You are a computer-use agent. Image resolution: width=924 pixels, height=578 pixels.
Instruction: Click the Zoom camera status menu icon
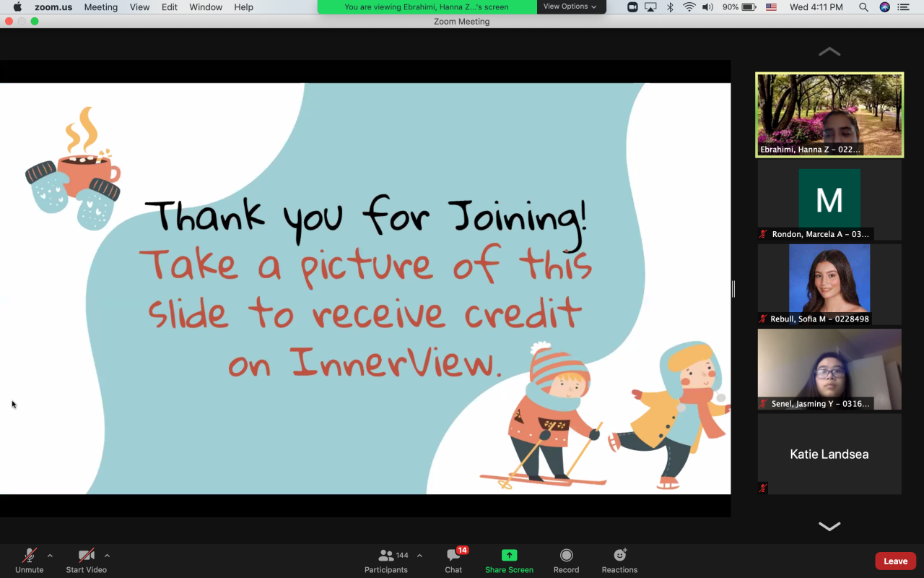tap(632, 7)
